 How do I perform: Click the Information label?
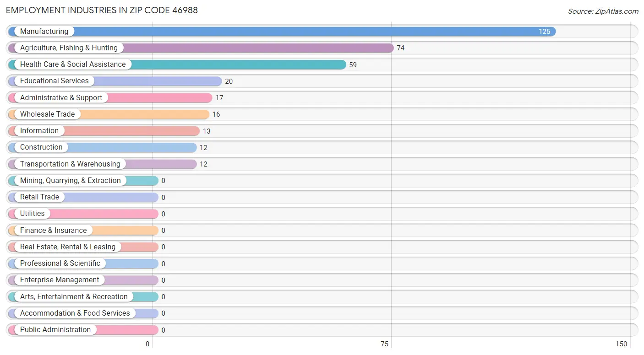pyautogui.click(x=39, y=130)
